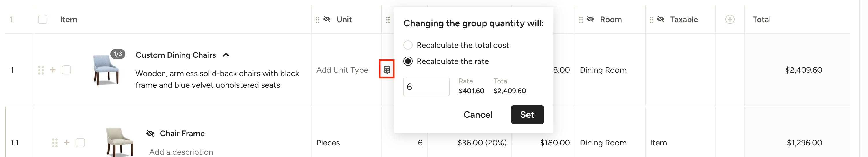Click Add Unit Type field
The width and height of the screenshot is (868, 157).
tap(342, 70)
